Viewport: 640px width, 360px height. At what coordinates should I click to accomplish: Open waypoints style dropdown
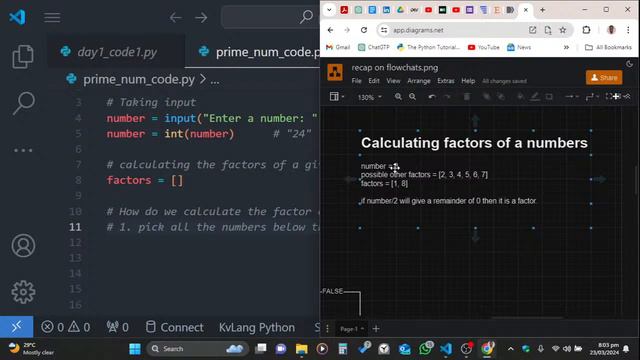592,97
